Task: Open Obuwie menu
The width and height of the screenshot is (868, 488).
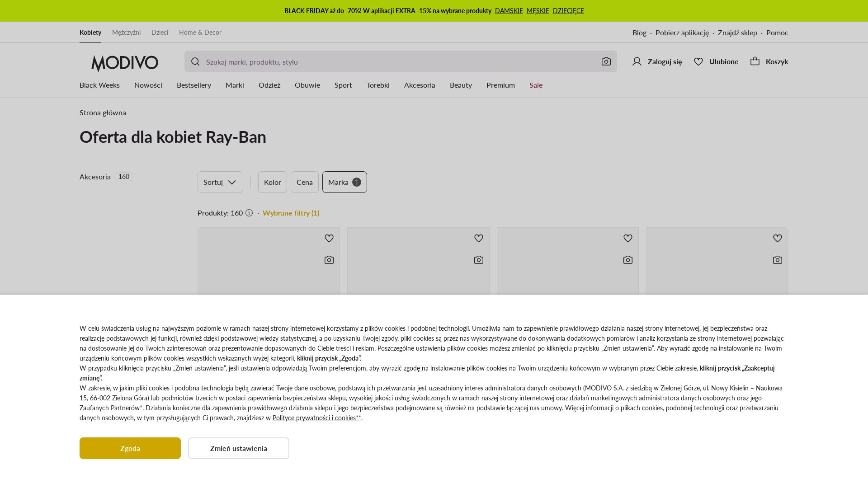Action: [x=307, y=85]
